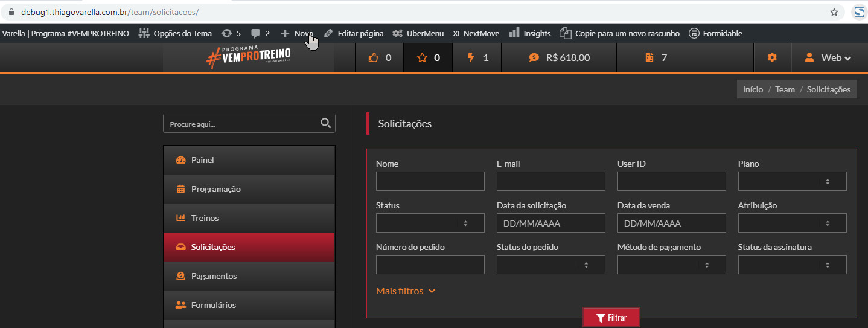The image size is (868, 328).
Task: Open the browser extension icon at top right
Action: pyautogui.click(x=859, y=12)
